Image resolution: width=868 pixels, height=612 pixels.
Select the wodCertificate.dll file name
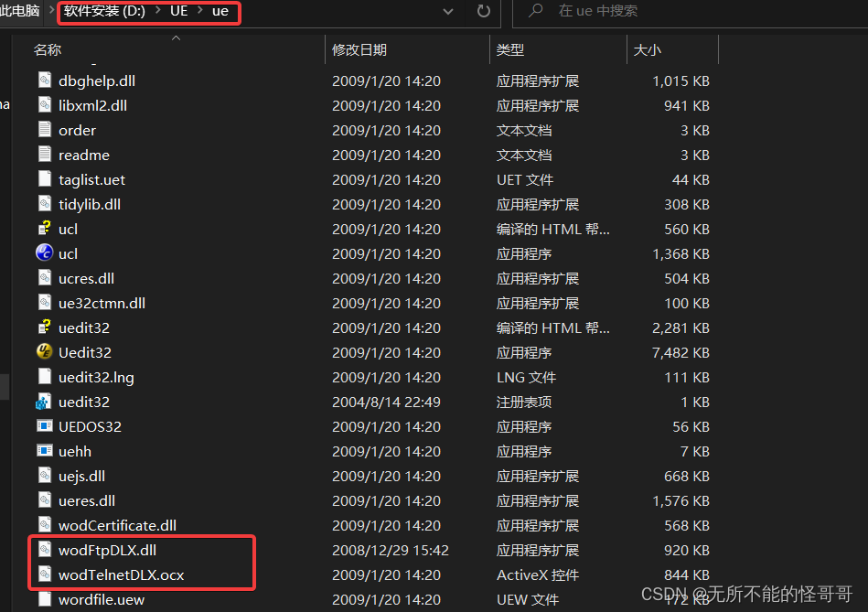(117, 525)
